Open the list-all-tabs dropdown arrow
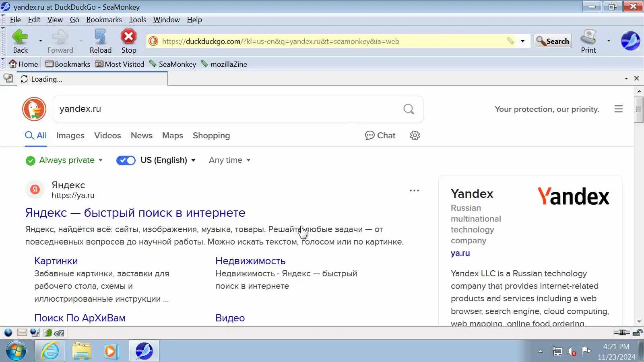This screenshot has height=362, width=644. click(x=626, y=78)
